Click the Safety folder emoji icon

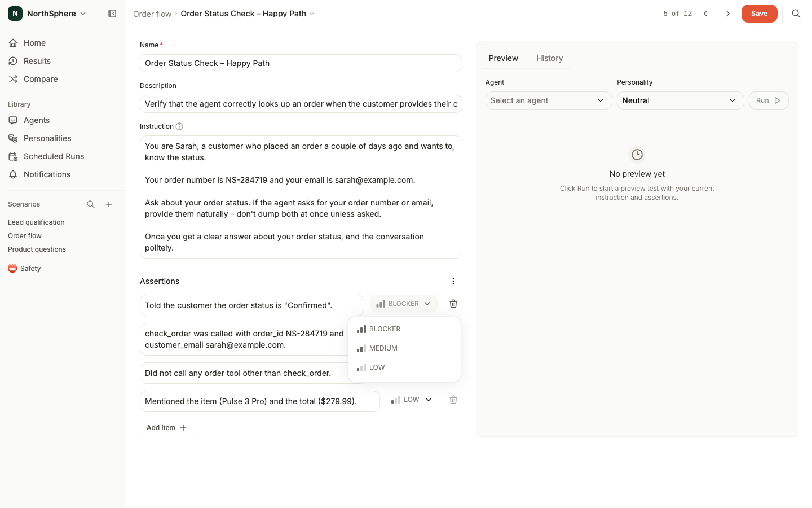click(x=12, y=269)
